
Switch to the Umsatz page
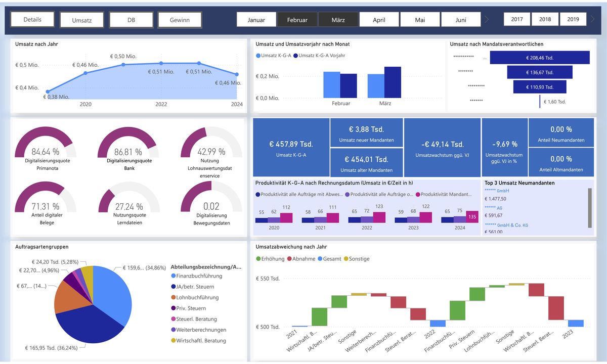(81, 20)
